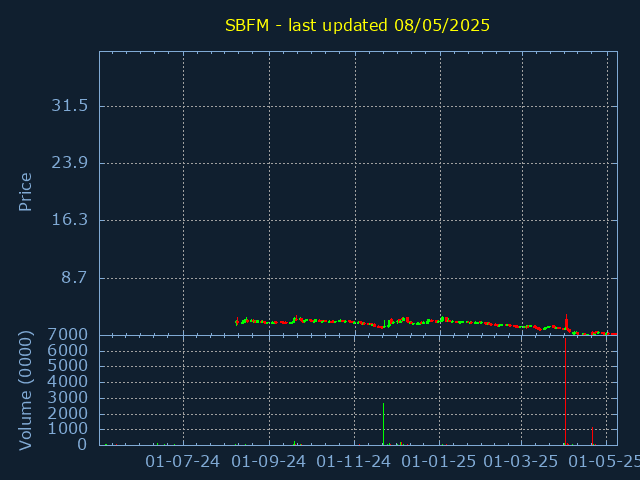Click the chart title SBFM last updated 08/05/2025

coord(357,25)
